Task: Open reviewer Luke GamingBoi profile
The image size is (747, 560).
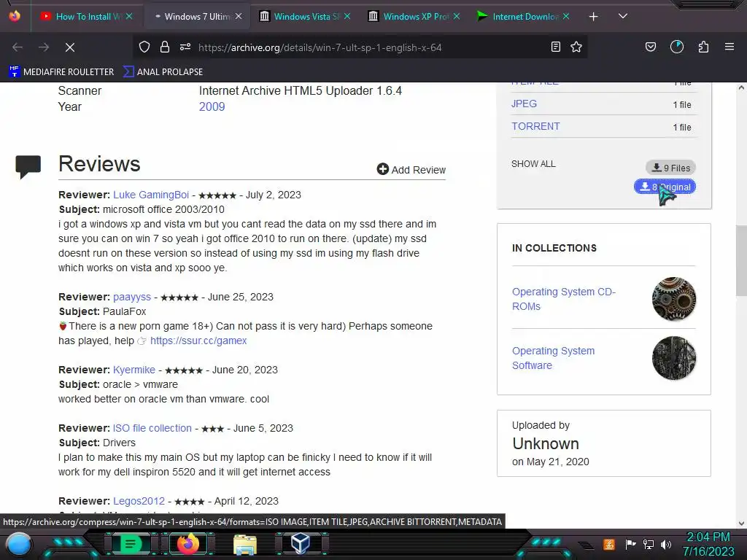Action: coord(151,195)
